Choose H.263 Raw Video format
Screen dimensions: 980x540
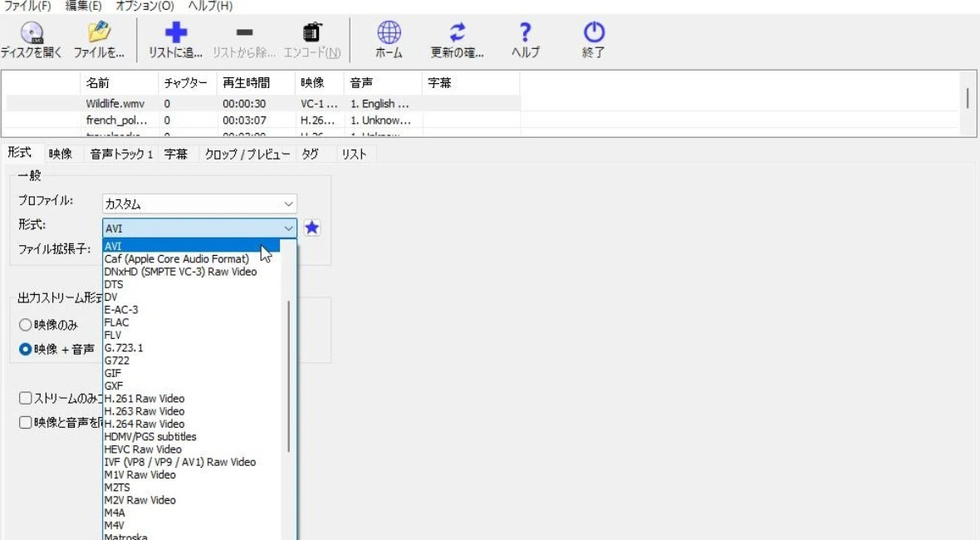click(x=191, y=411)
